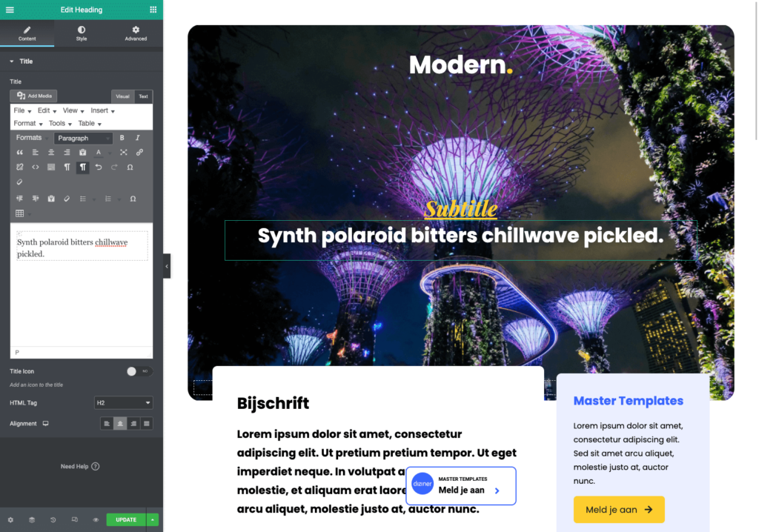This screenshot has width=759, height=532.
Task: Open Responsive Mode device icon
Action: 75,520
